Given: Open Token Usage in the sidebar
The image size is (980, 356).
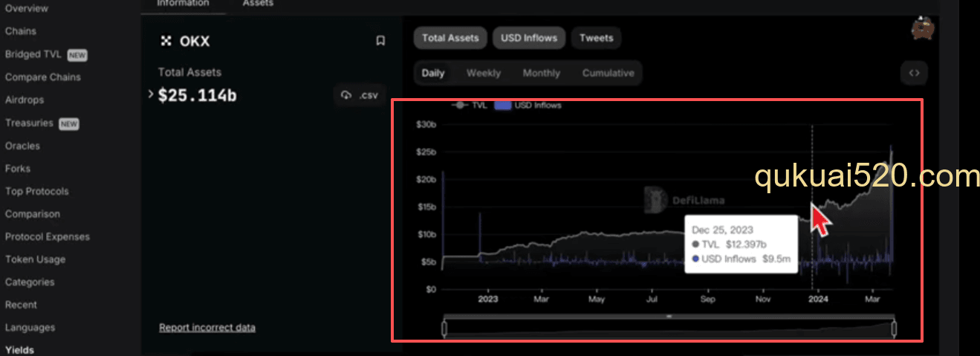Looking at the screenshot, I should tap(35, 259).
